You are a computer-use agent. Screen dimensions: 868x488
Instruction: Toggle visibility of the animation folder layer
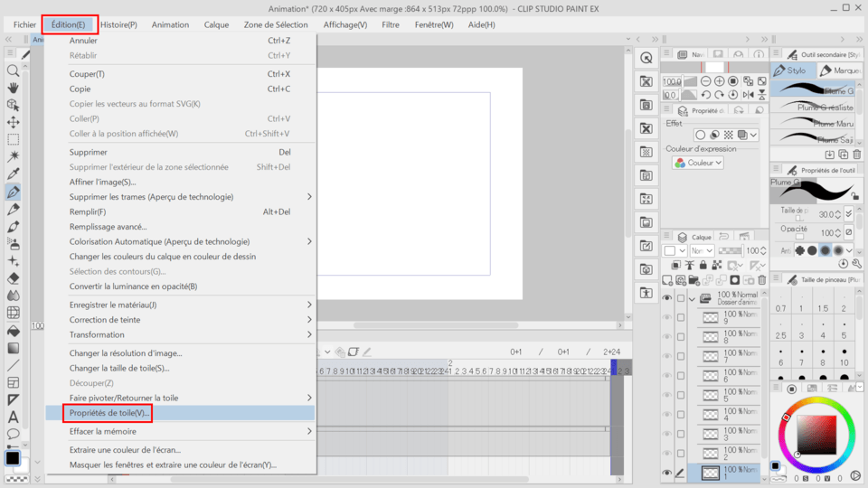(667, 298)
